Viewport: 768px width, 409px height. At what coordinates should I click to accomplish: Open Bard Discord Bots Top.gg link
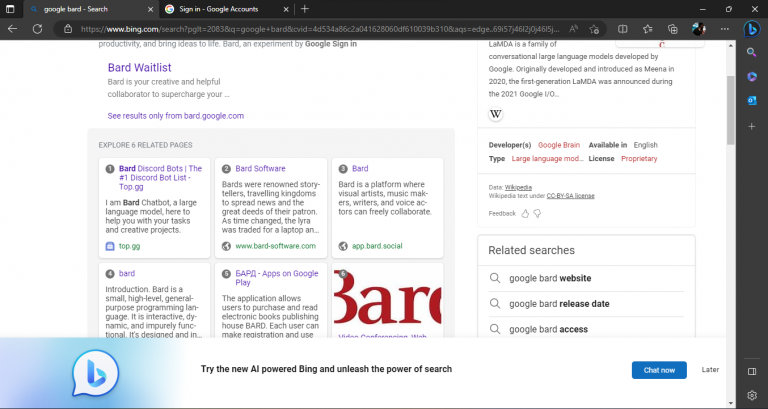[x=160, y=177]
